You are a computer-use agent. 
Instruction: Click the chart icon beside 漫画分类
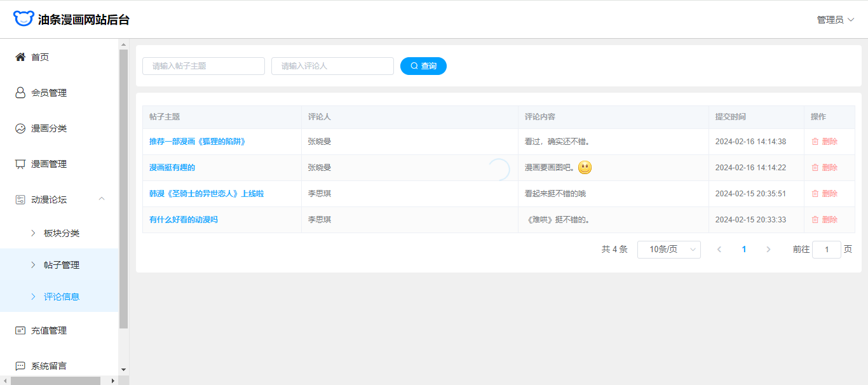pos(20,128)
